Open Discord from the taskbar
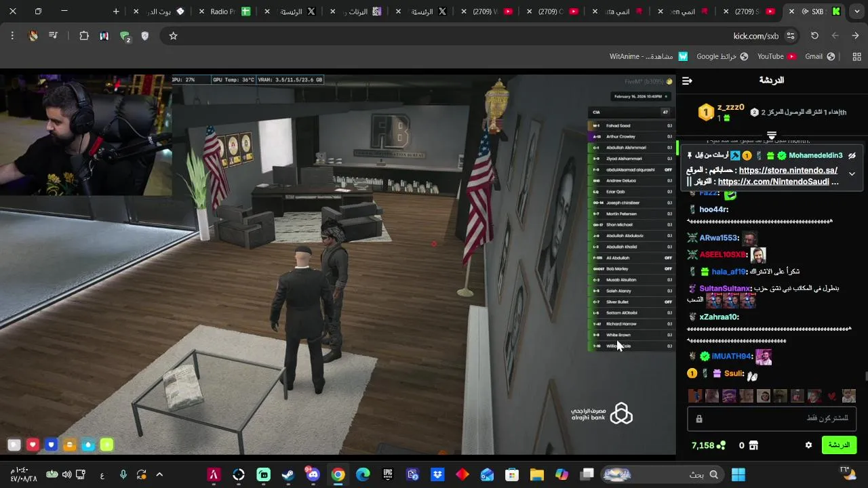 pyautogui.click(x=313, y=474)
